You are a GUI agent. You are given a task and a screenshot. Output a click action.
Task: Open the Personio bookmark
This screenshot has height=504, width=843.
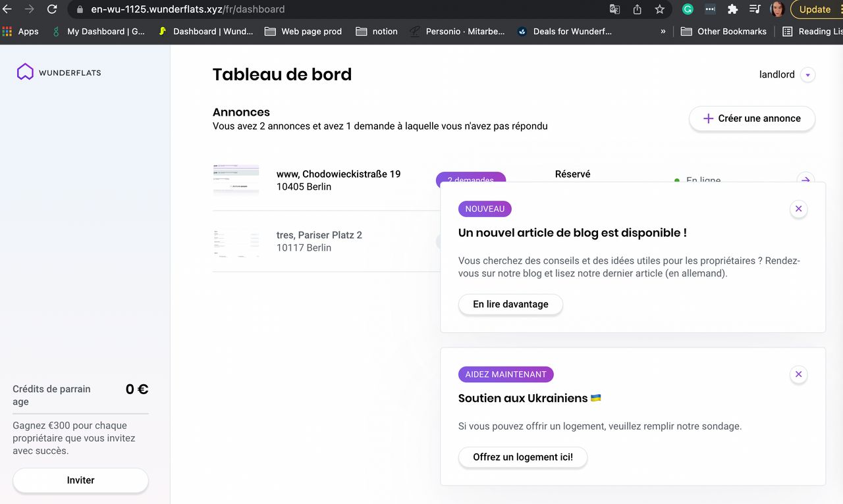point(457,31)
